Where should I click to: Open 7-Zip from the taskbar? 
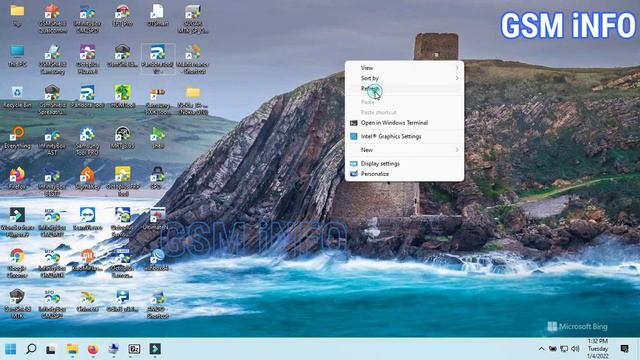coord(134,349)
